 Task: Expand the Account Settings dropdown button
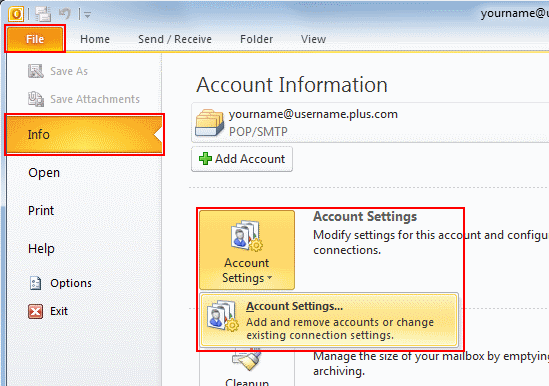(x=247, y=250)
